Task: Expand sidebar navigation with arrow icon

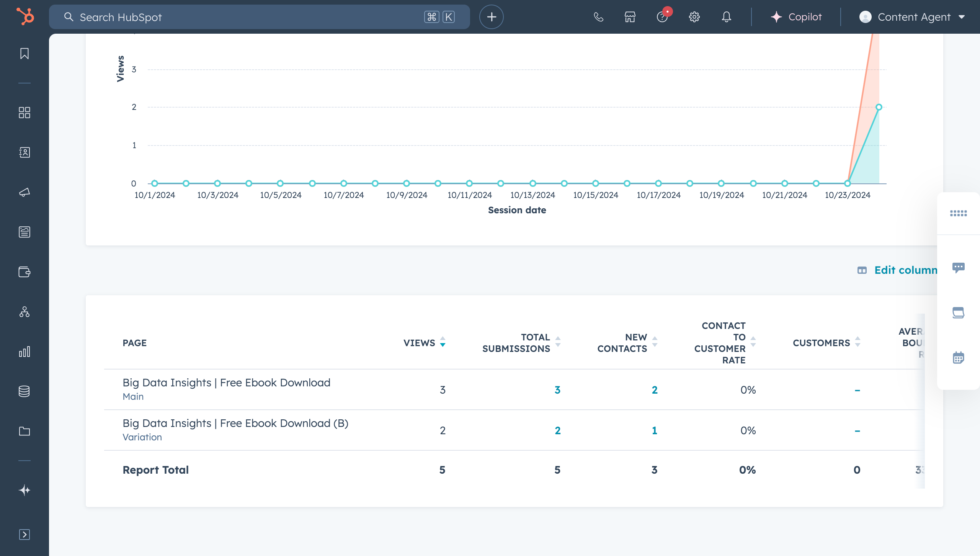Action: point(24,535)
